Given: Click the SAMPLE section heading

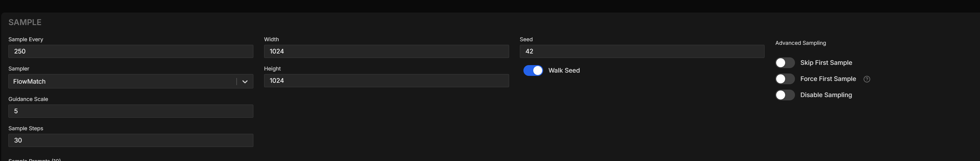Looking at the screenshot, I should [25, 22].
